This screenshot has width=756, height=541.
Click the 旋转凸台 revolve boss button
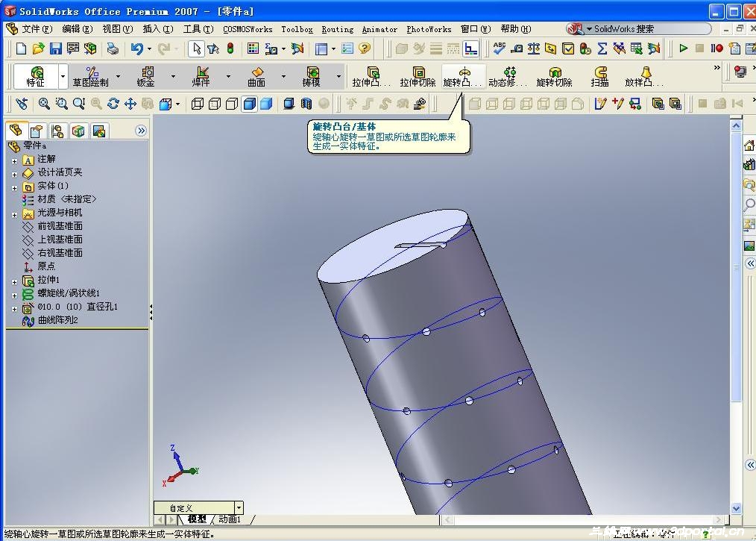tap(463, 77)
